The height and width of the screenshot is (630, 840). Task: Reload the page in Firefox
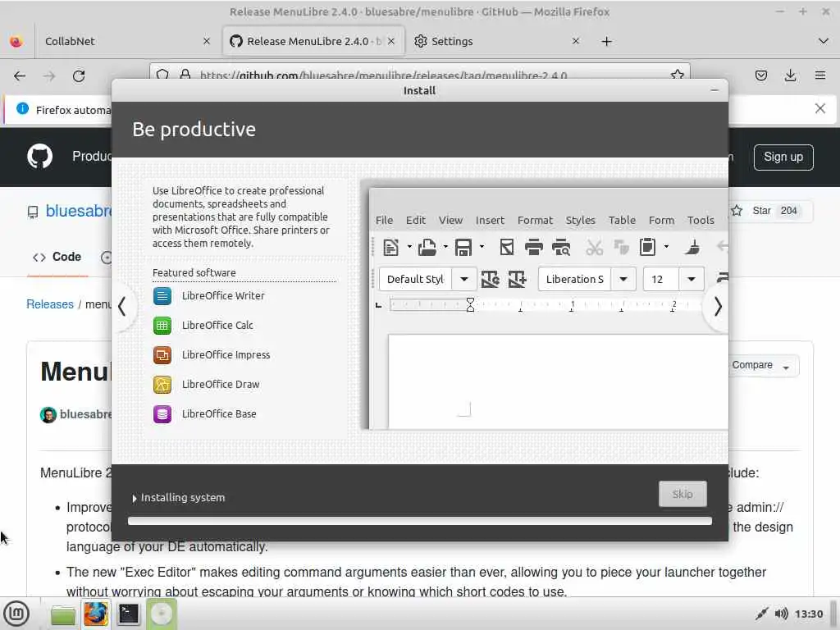pyautogui.click(x=79, y=76)
